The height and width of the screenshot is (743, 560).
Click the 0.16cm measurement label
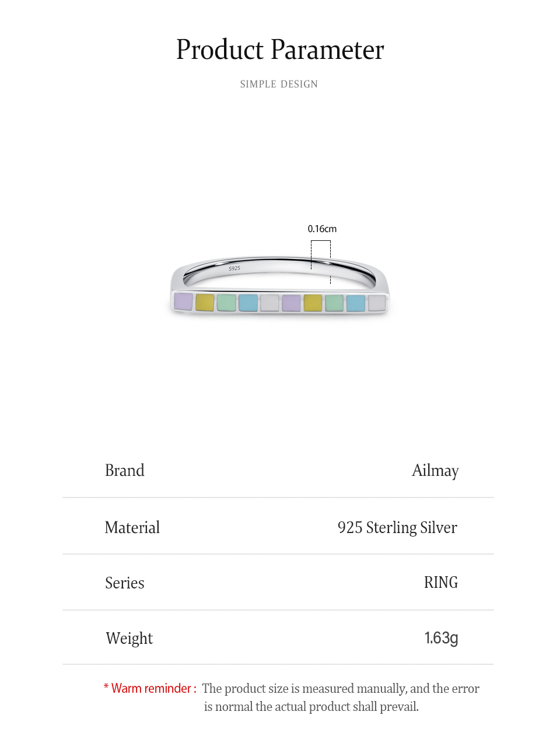(322, 229)
